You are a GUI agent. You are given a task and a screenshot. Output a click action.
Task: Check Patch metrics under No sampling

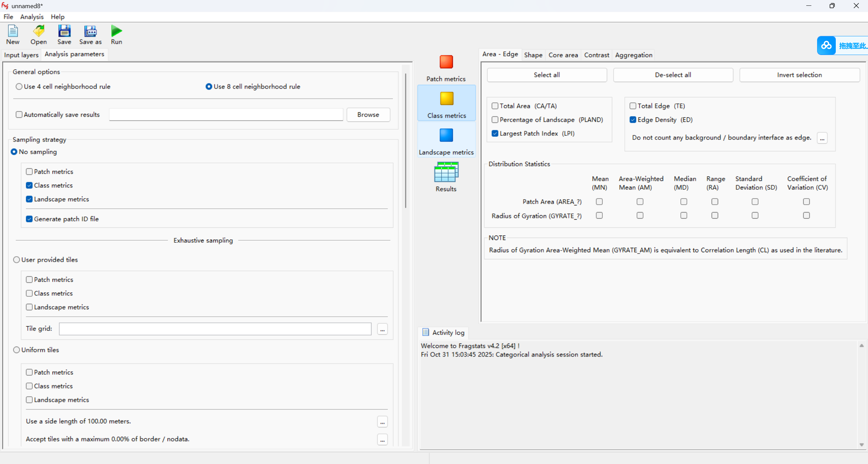coord(29,172)
